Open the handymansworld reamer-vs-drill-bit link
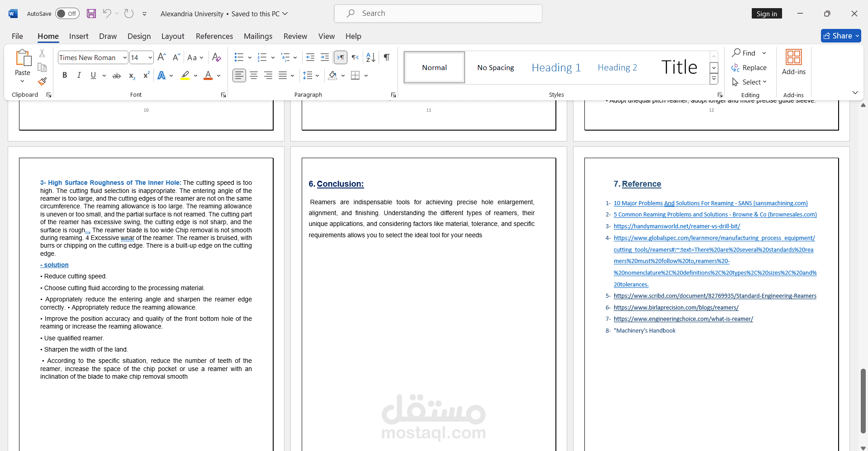The image size is (868, 451). [677, 226]
